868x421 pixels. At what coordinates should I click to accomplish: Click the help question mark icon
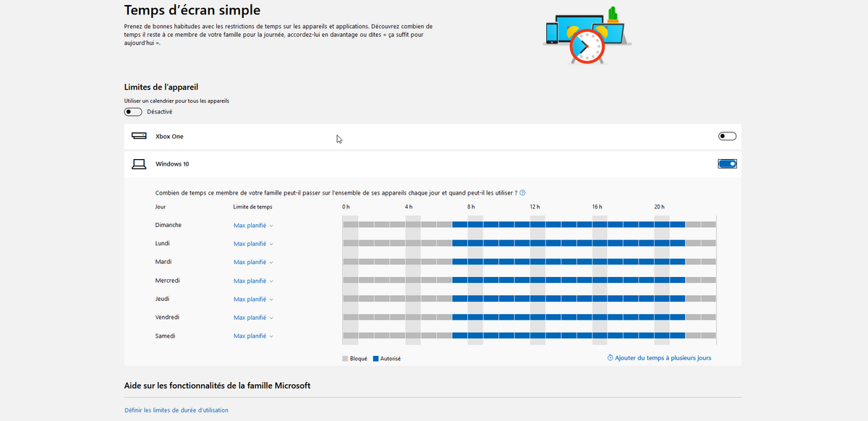[522, 193]
